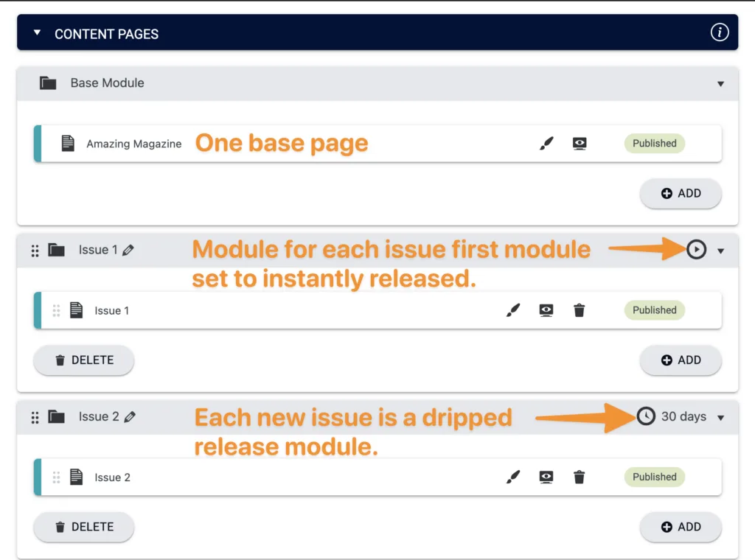Image resolution: width=755 pixels, height=560 pixels.
Task: Toggle Published badge on Amazing Magazine
Action: [x=654, y=143]
